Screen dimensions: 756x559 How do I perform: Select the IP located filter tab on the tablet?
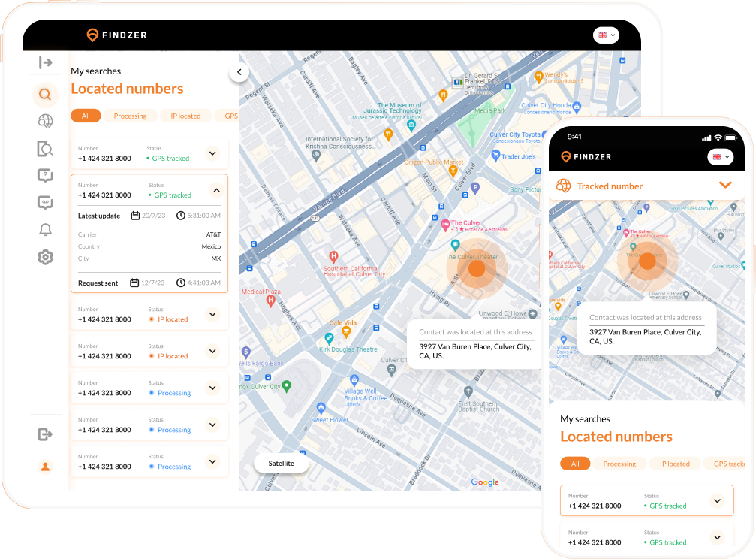(185, 116)
